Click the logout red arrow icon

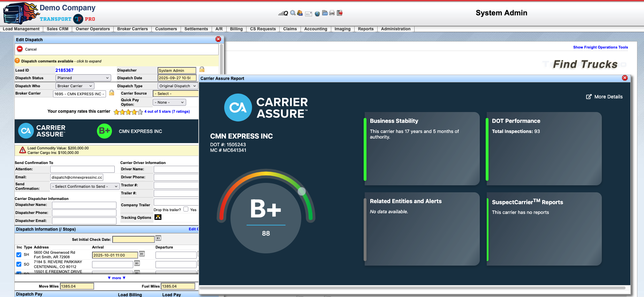(340, 13)
